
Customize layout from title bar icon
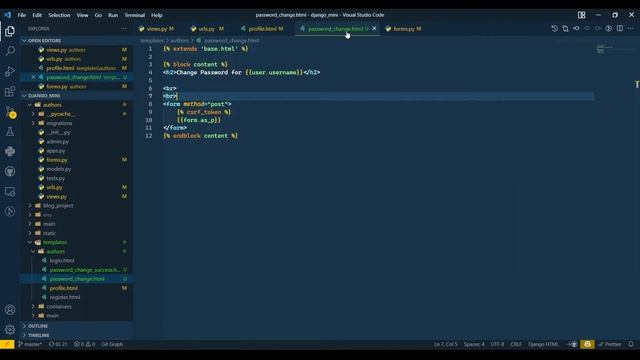pos(582,15)
